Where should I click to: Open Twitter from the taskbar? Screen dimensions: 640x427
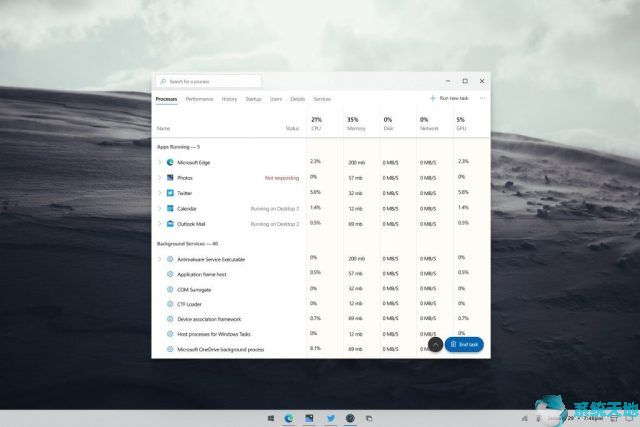pos(331,418)
